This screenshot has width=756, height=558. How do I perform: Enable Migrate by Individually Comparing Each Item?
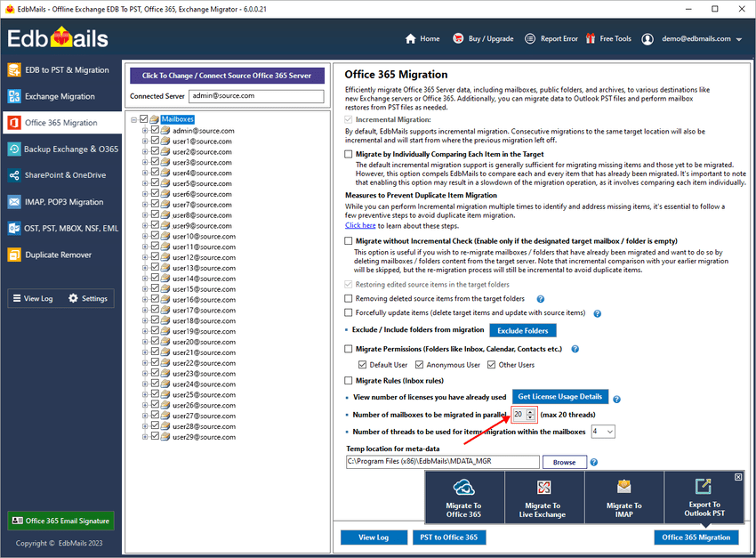click(x=348, y=154)
